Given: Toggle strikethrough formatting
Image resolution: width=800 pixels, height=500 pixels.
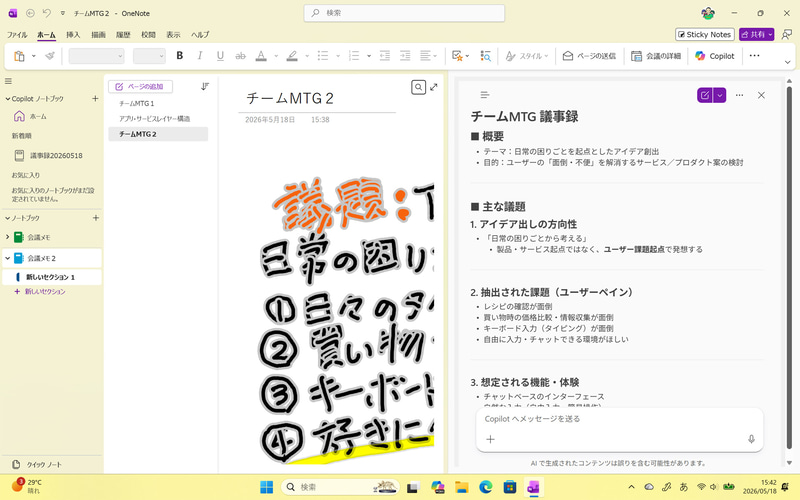Looking at the screenshot, I should click(x=240, y=56).
